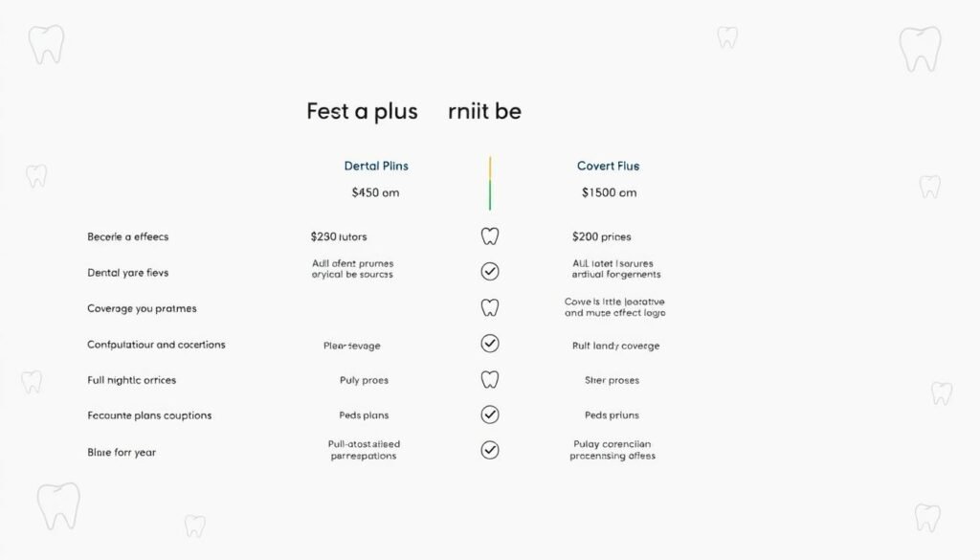The height and width of the screenshot is (560, 980).
Task: Click the green and yellow vertical divider
Action: 490,183
